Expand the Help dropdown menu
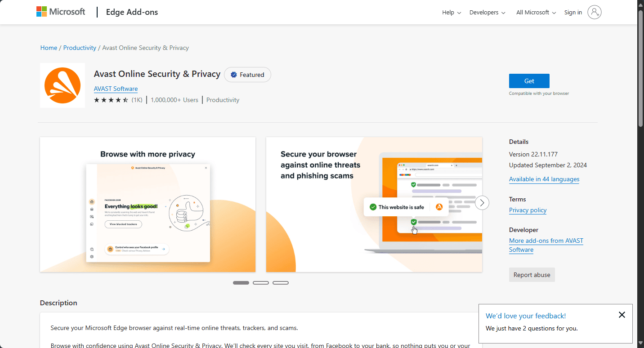The height and width of the screenshot is (348, 644). 452,13
